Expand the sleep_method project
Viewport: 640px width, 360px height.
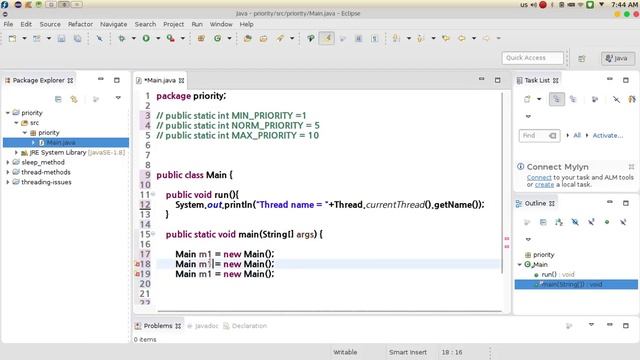point(8,162)
